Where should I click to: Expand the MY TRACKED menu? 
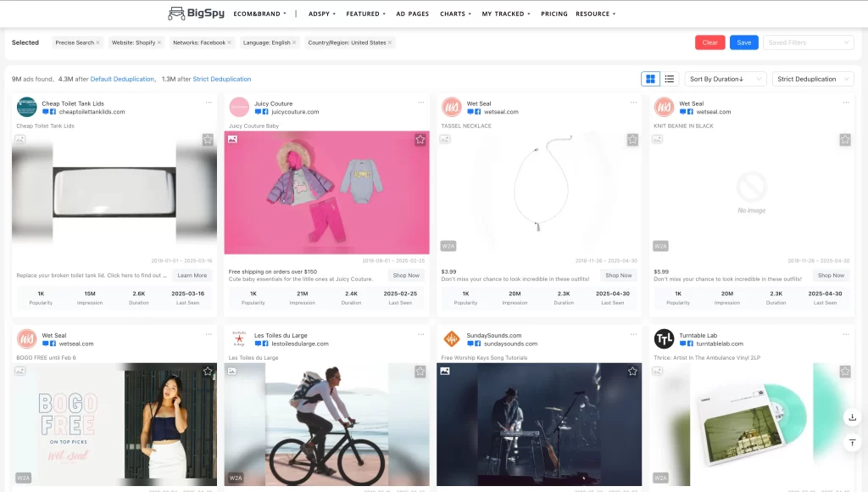coord(506,14)
